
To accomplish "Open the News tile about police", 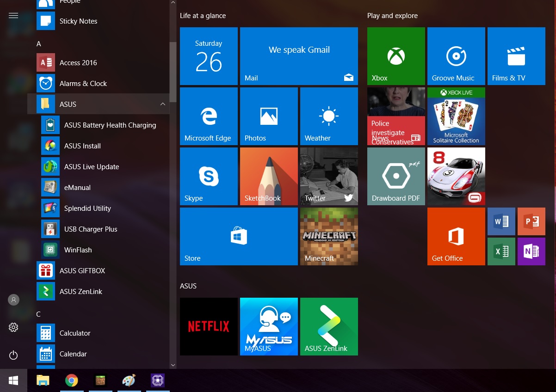I will tap(396, 116).
